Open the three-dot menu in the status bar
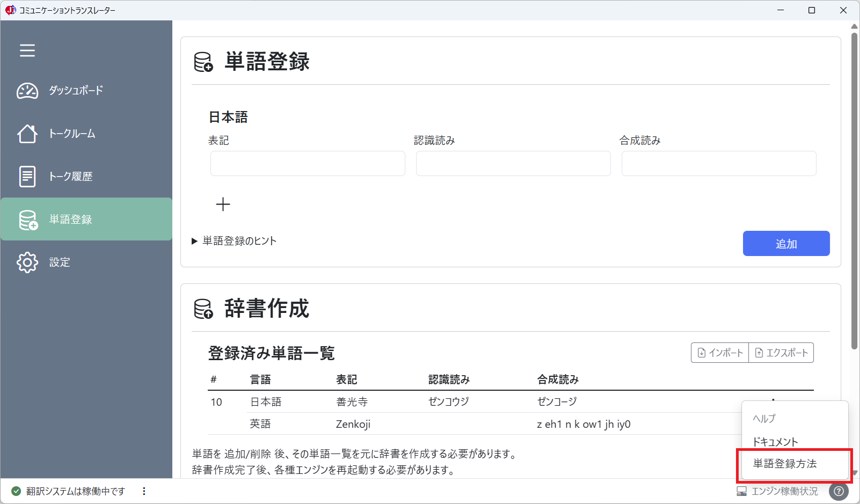Viewport: 860px width, 504px height. pos(143,491)
